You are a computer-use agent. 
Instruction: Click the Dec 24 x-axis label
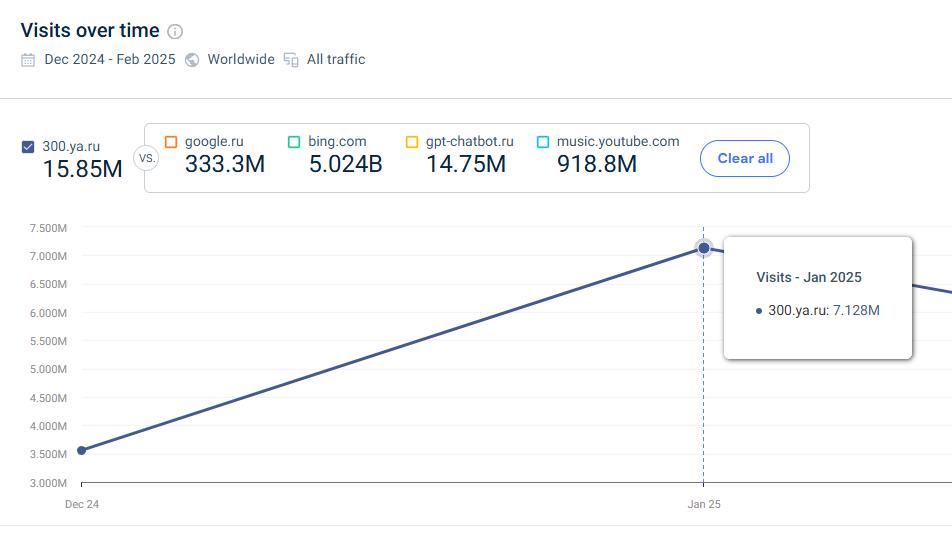pyautogui.click(x=82, y=504)
